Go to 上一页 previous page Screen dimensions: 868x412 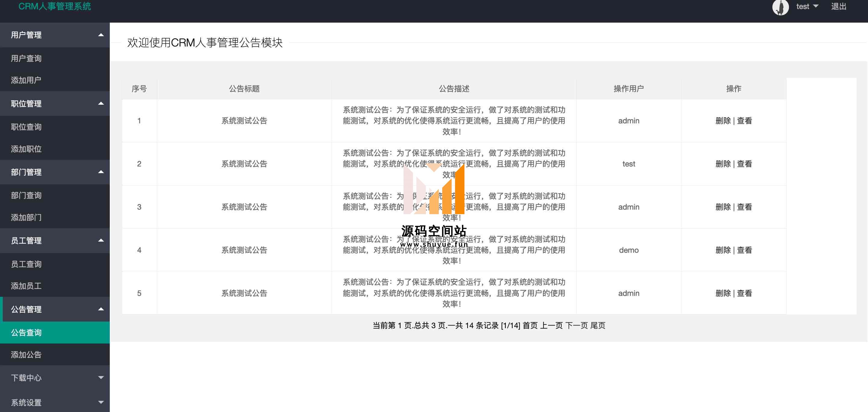(552, 325)
